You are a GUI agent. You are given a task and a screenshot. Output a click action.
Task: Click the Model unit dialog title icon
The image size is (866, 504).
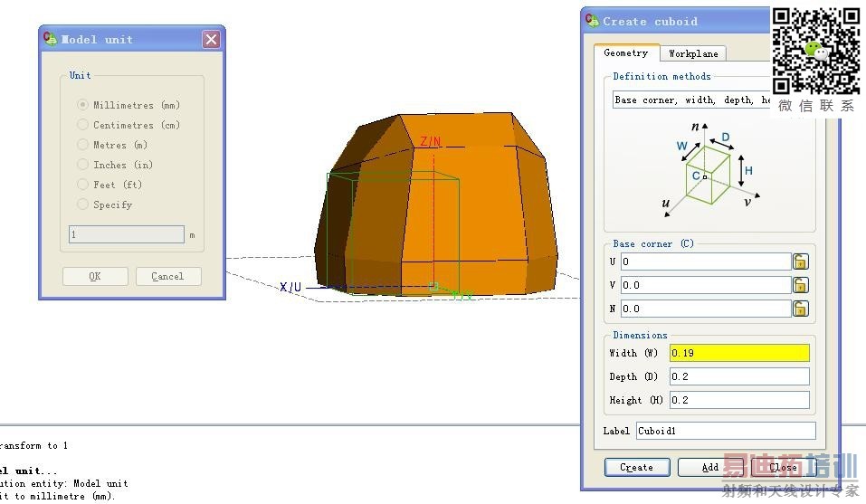pos(50,39)
